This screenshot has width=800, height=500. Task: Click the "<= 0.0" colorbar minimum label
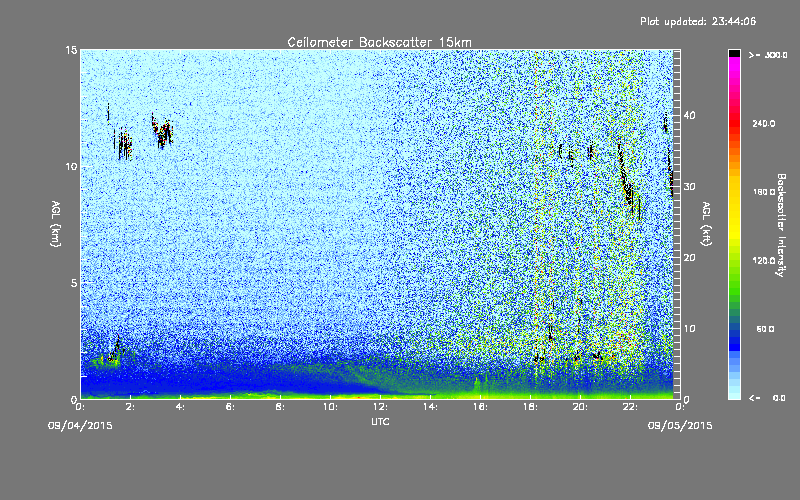point(767,397)
